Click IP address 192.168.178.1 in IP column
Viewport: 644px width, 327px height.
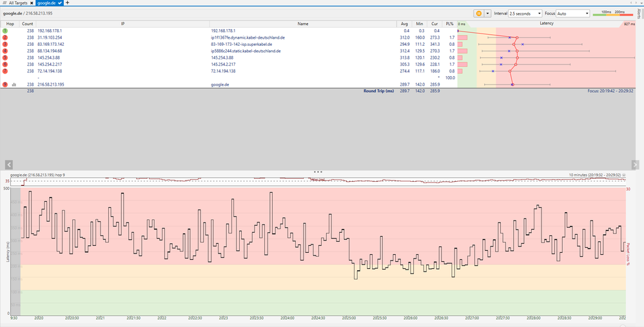(50, 31)
